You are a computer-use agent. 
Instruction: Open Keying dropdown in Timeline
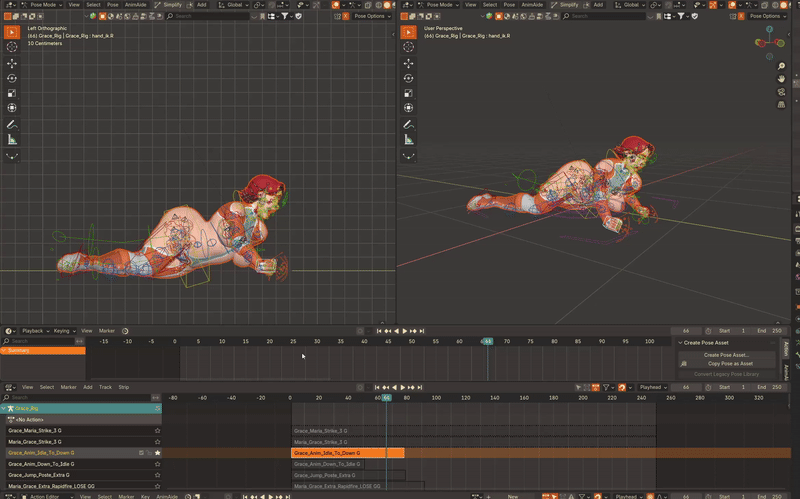(x=64, y=331)
